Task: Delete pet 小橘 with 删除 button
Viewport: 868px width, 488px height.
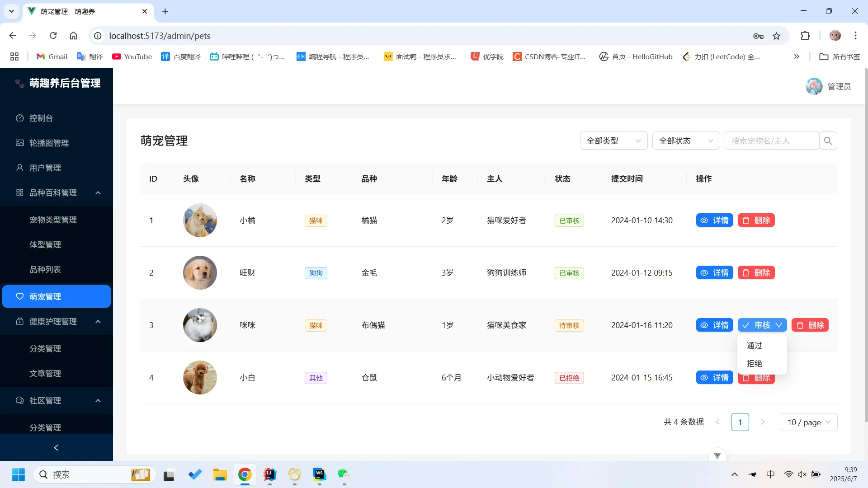Action: [x=756, y=221]
